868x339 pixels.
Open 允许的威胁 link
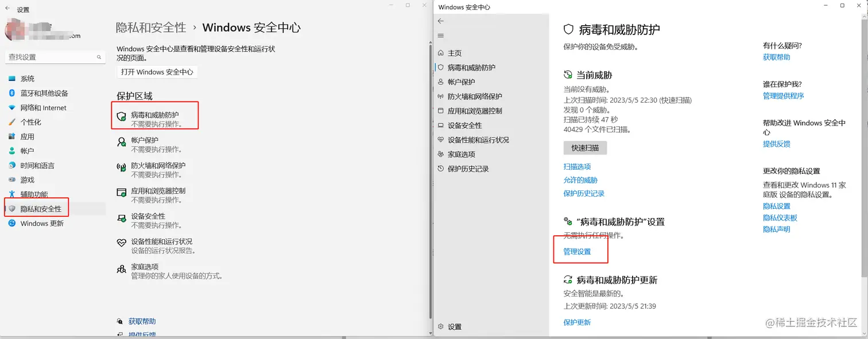pos(580,180)
